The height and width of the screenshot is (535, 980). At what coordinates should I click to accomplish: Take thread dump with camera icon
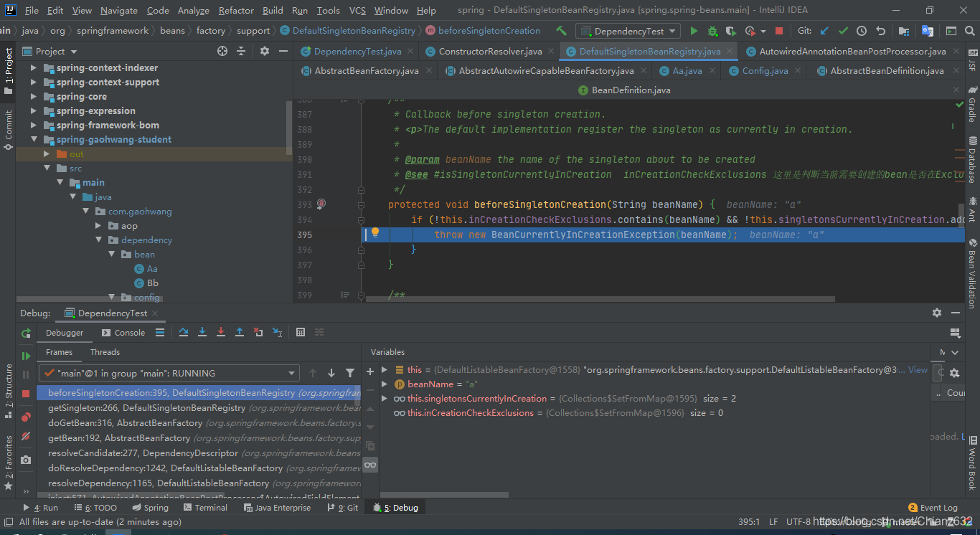[x=26, y=460]
